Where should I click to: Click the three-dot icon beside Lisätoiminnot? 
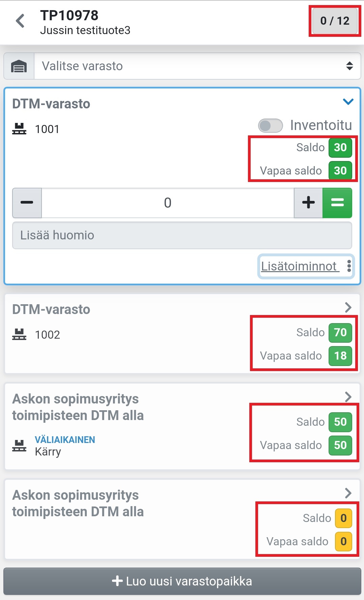coord(349,266)
